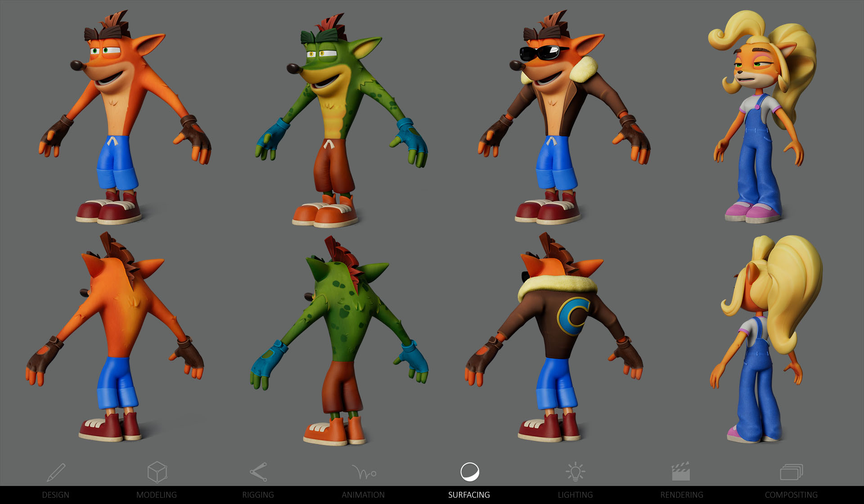Select the orange Crash front view render

(125, 117)
